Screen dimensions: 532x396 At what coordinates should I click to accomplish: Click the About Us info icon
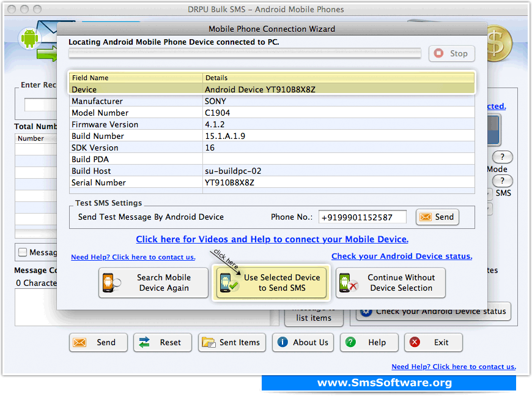coord(283,342)
